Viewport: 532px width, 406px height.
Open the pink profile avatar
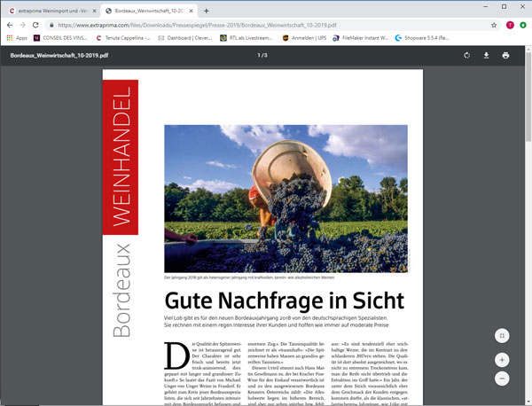coord(510,25)
